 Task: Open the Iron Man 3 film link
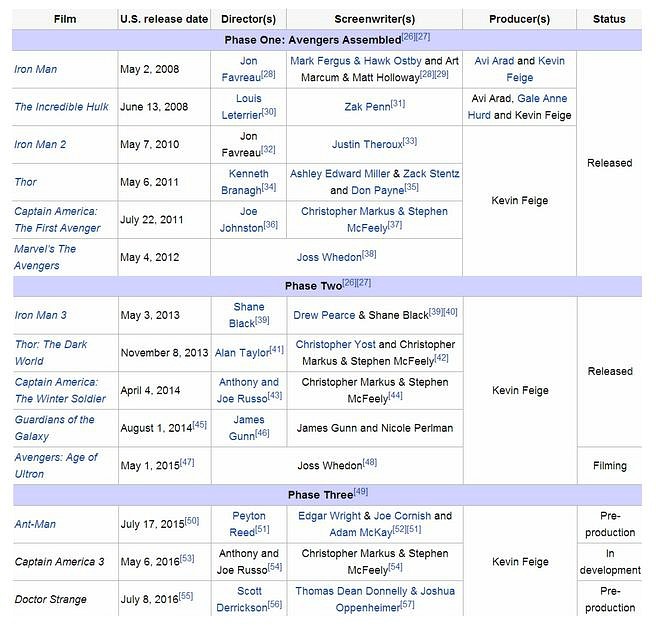point(41,315)
